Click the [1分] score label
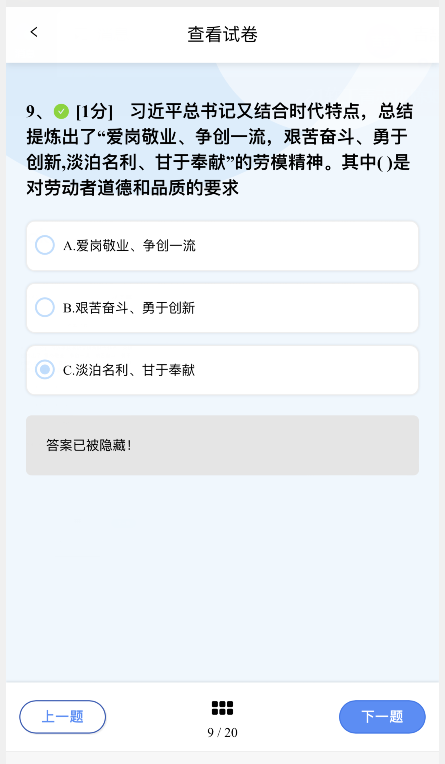 coord(94,112)
